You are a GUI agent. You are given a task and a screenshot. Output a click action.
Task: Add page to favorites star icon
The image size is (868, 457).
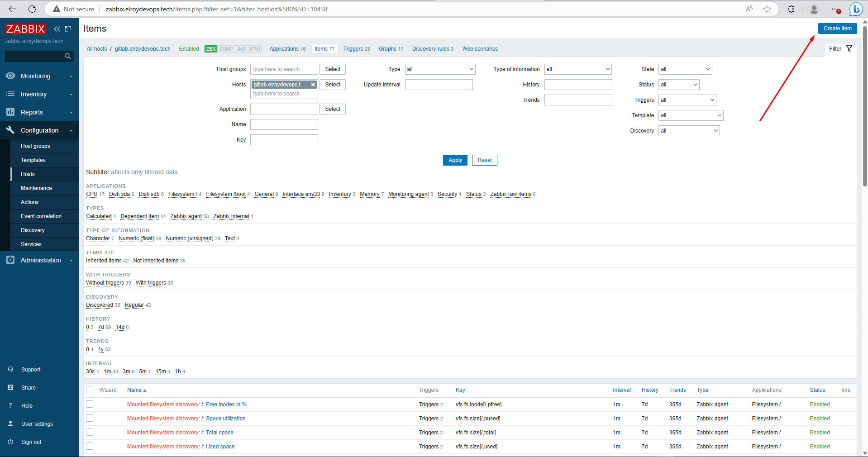pos(767,9)
